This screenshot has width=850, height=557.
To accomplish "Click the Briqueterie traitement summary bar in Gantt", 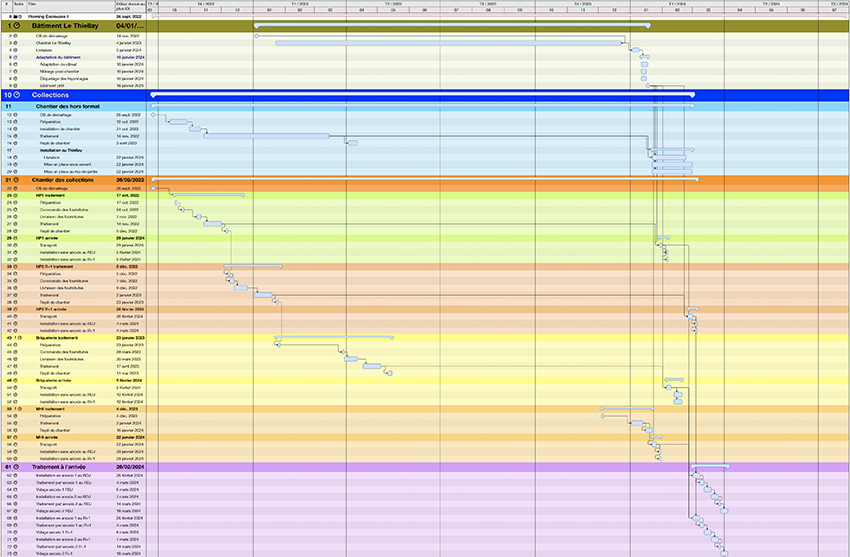I will 334,337.
